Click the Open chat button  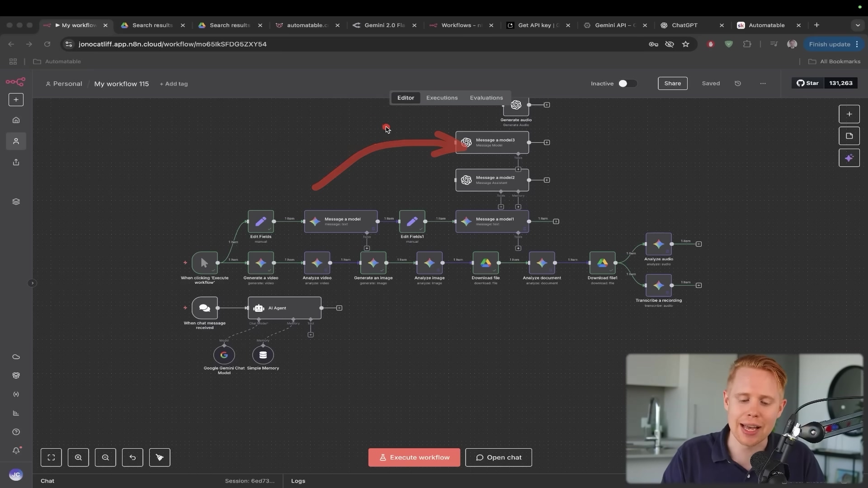pyautogui.click(x=498, y=457)
